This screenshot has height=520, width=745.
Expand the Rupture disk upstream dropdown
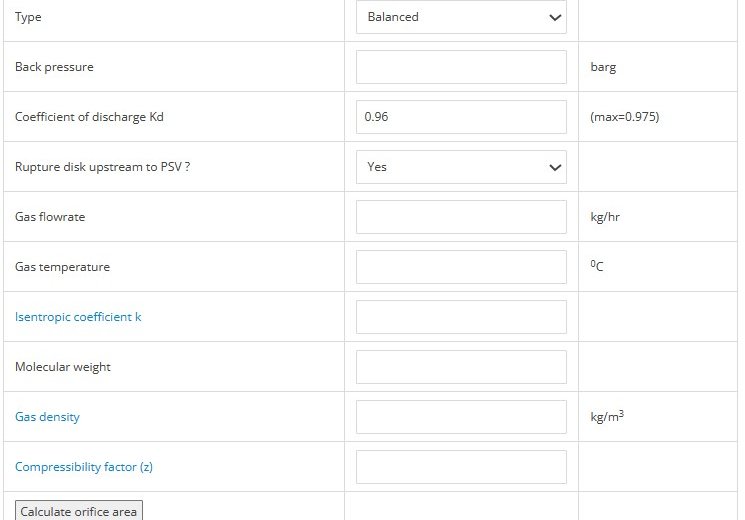[461, 167]
